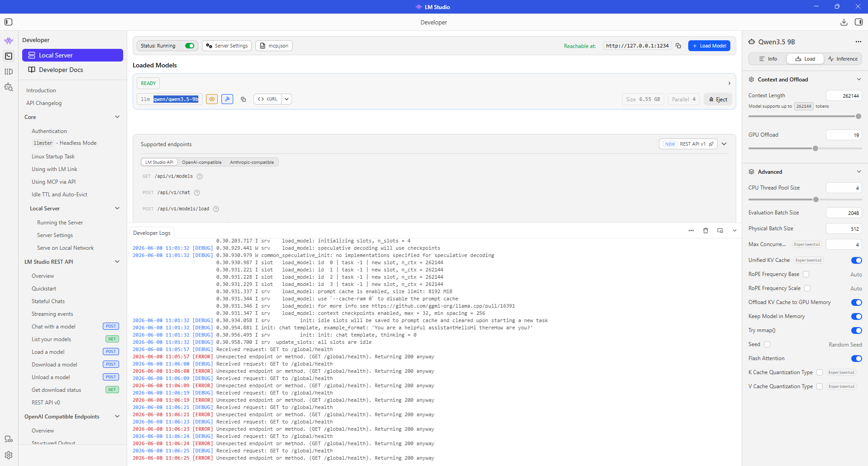Edit the Evaluation Batch Size field

(844, 213)
